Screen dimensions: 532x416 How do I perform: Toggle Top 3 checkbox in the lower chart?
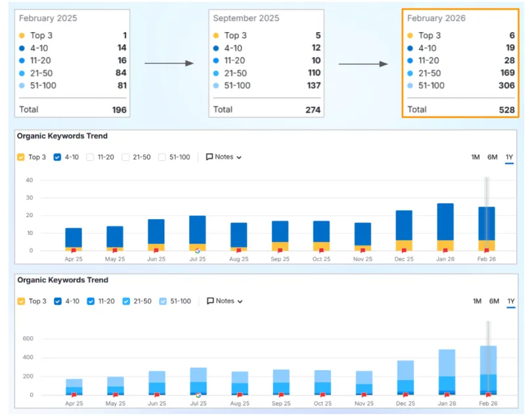coord(21,301)
